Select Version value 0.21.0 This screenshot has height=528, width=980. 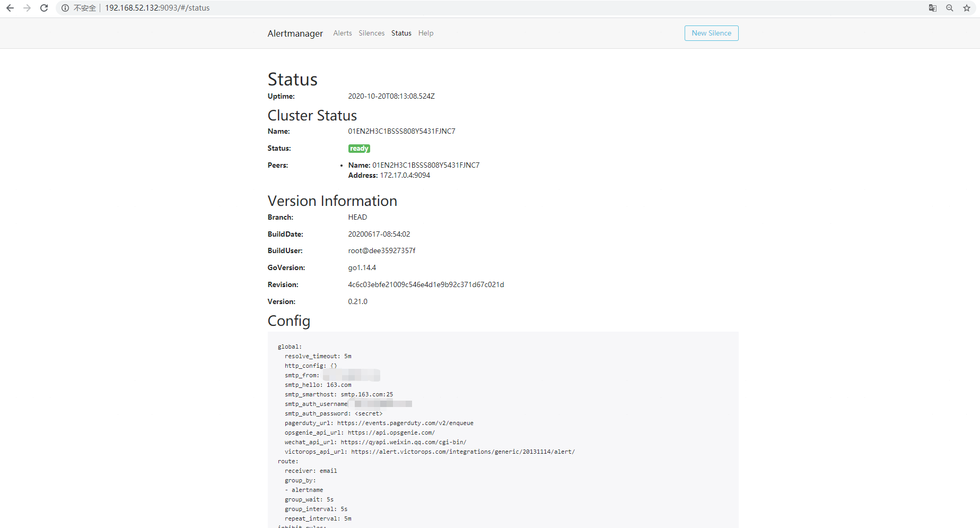[x=357, y=301]
